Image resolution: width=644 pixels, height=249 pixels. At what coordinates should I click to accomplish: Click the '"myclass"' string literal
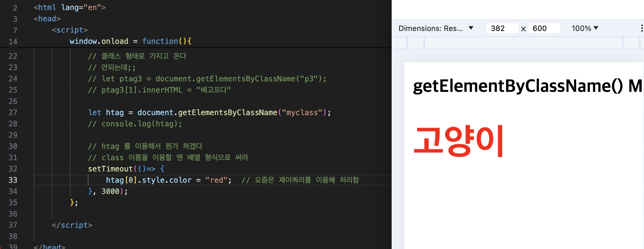[x=302, y=113]
